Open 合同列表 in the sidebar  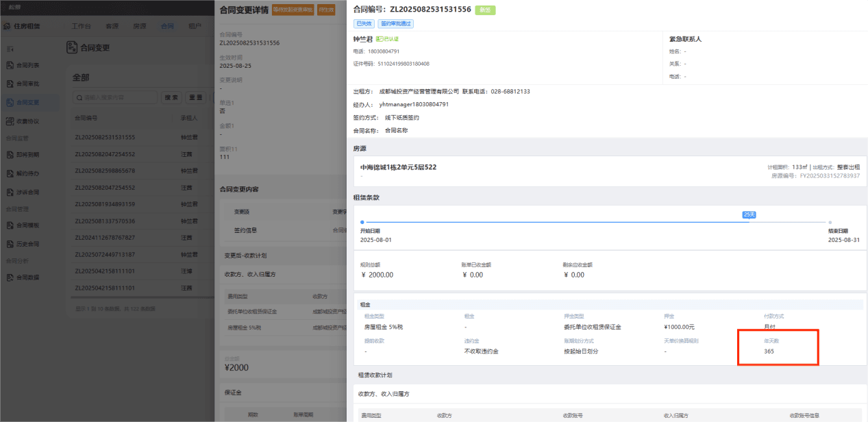pos(29,65)
